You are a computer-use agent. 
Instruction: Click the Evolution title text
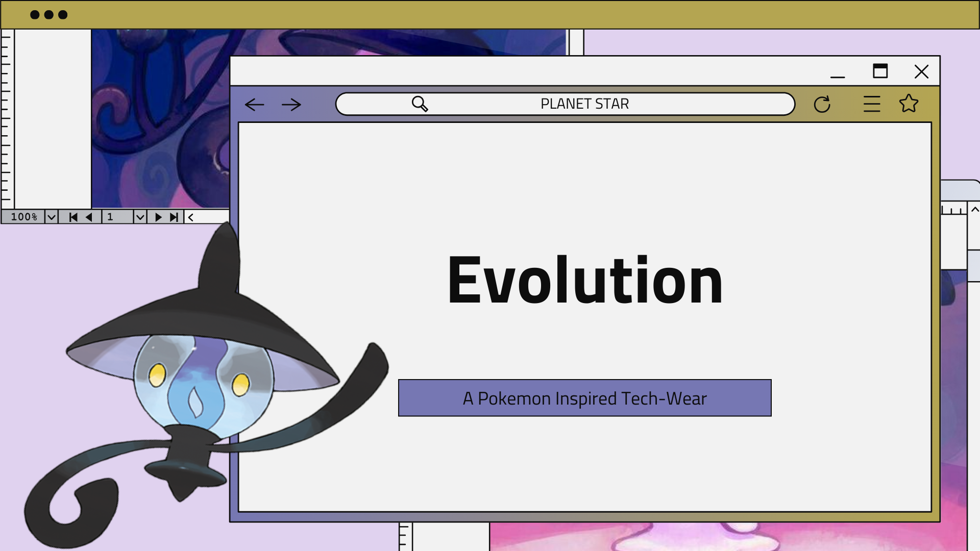[x=584, y=280]
